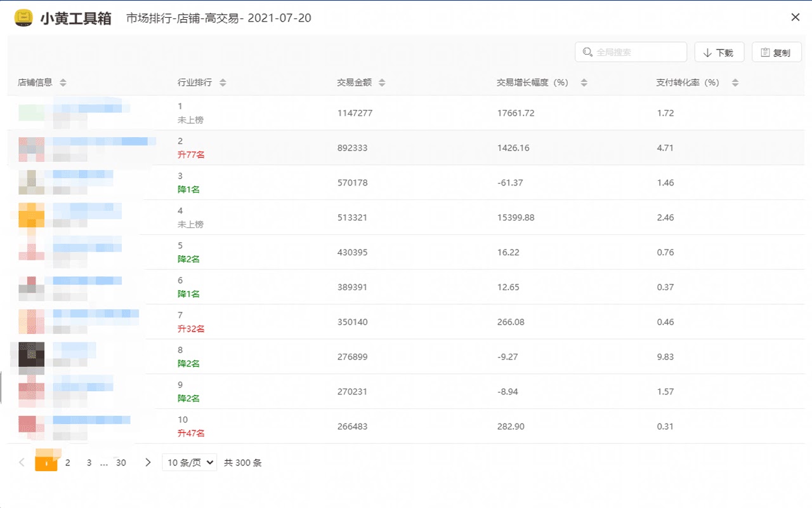Image resolution: width=812 pixels, height=508 pixels.
Task: Click conversion rate 2.46
Action: (665, 218)
